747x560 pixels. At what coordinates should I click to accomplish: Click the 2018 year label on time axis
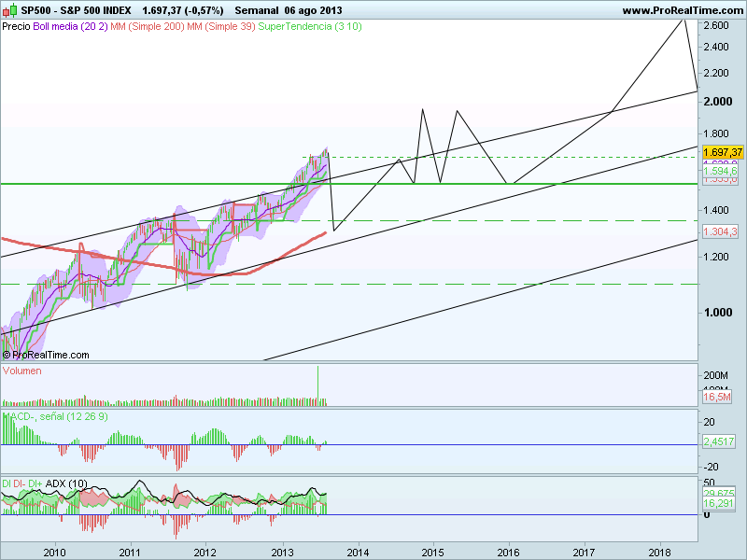pyautogui.click(x=660, y=553)
